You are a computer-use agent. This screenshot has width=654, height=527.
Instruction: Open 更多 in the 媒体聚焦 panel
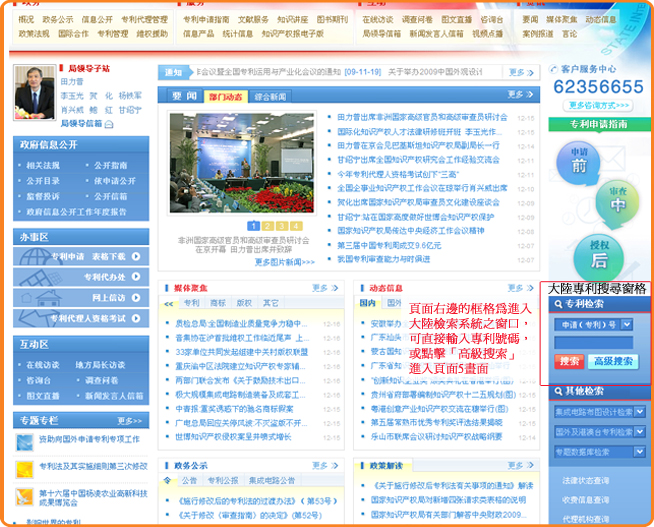coord(325,288)
